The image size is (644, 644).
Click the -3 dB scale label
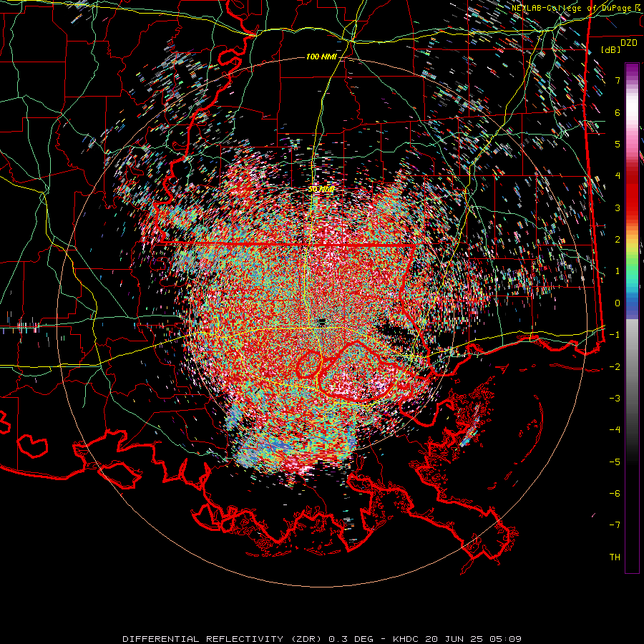tap(615, 399)
